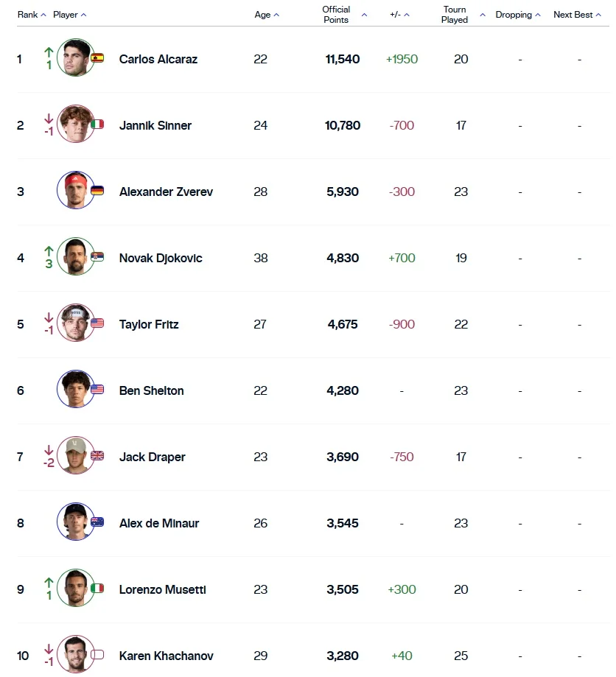Viewport: 616px width, 677px height.
Task: Sort rankings by Age column
Action: pos(267,15)
